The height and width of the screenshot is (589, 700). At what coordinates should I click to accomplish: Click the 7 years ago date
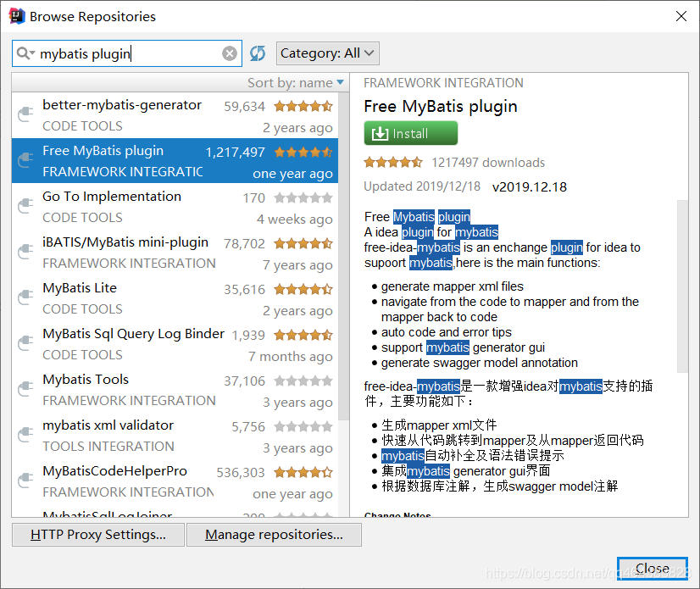297,265
